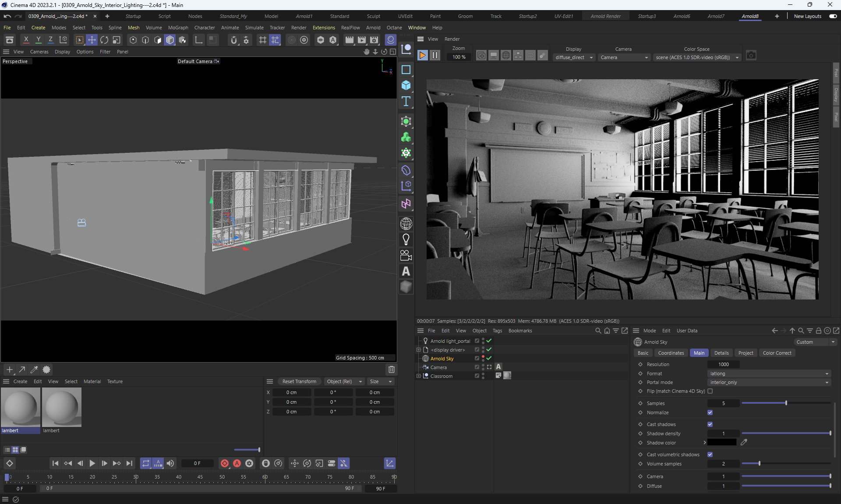Click the Shadow color swatch
Viewport: 841px width, 504px height.
coord(721,443)
